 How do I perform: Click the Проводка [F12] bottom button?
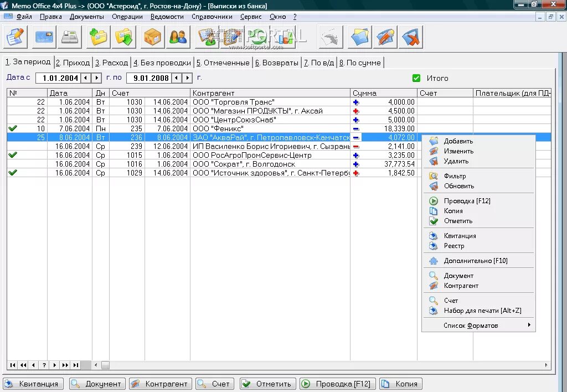click(338, 384)
